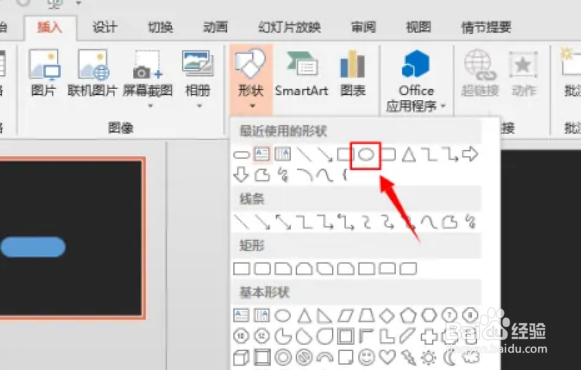This screenshot has height=370, width=581.
Task: Choose the plain straight Line in the Lines section
Action: [242, 222]
